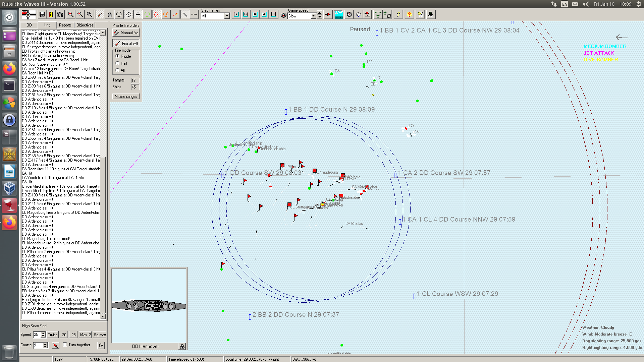Open the Terminal from the dock
This screenshot has width=644, height=362.
[x=9, y=85]
